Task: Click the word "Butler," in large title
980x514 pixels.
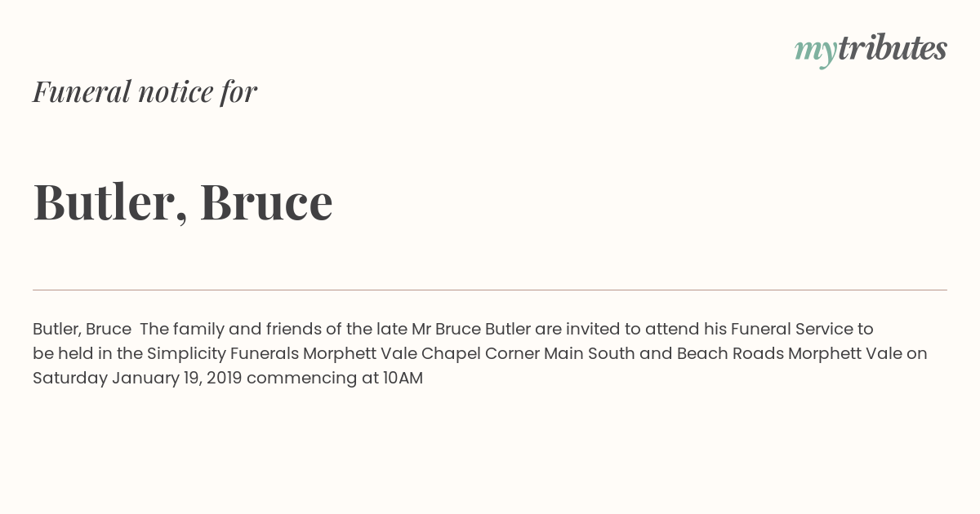Action: pos(110,202)
